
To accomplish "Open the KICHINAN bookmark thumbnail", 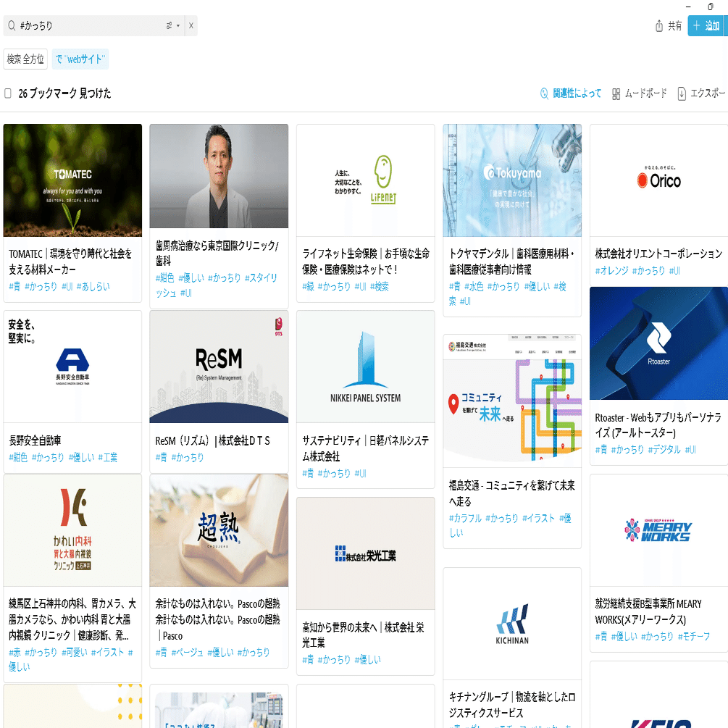I will point(512,624).
